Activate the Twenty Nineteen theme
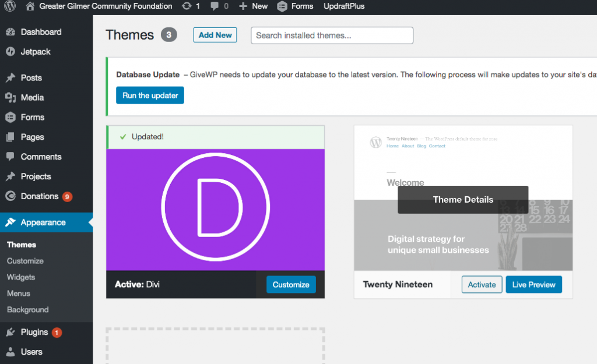597x364 pixels. [482, 285]
